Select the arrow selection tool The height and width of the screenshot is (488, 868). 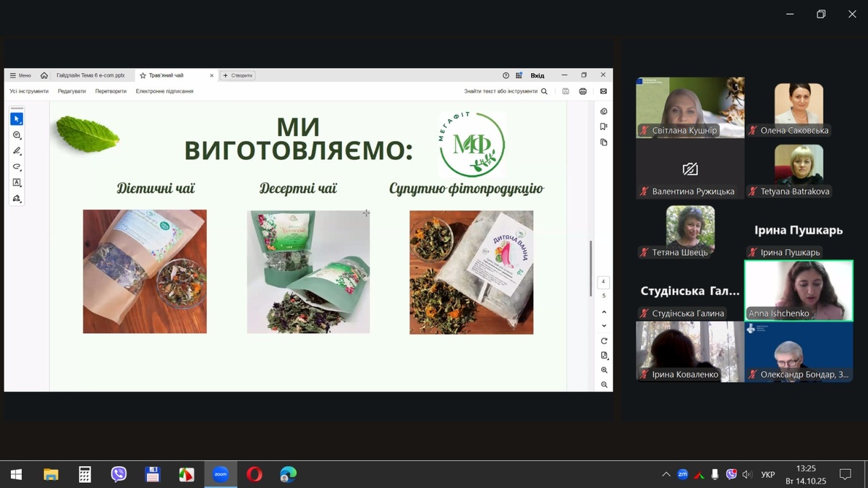pyautogui.click(x=17, y=119)
